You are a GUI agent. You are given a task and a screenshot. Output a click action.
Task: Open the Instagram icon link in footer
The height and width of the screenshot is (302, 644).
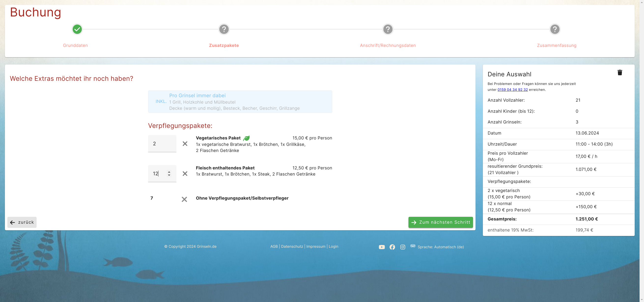[x=403, y=247]
